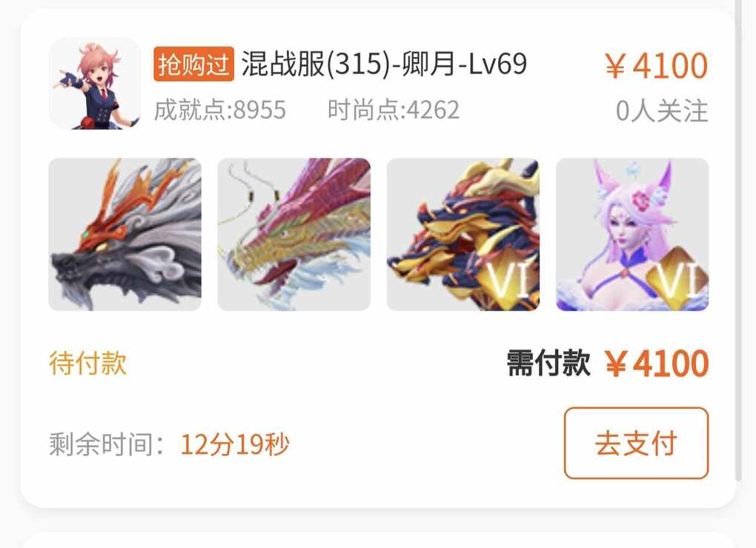756x548 pixels.
Task: Open listing title 混战服(315)-卿月-Lv69
Action: pos(384,64)
